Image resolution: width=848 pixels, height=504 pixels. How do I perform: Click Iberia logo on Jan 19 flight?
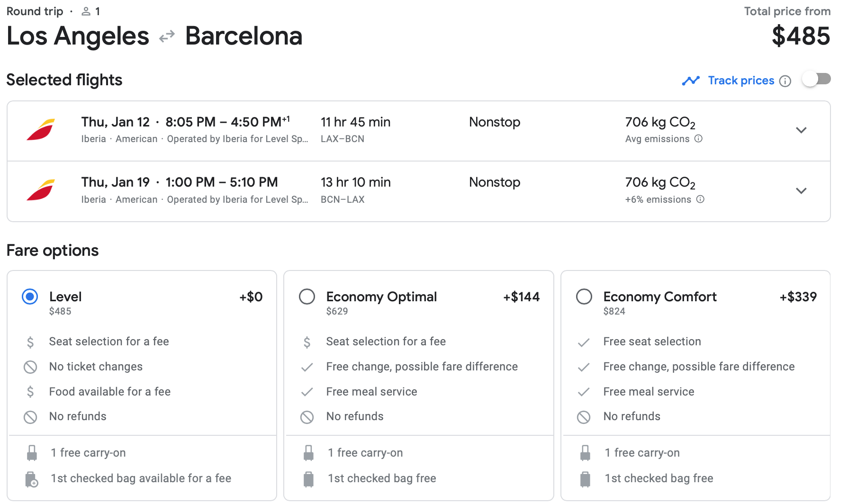pos(41,190)
